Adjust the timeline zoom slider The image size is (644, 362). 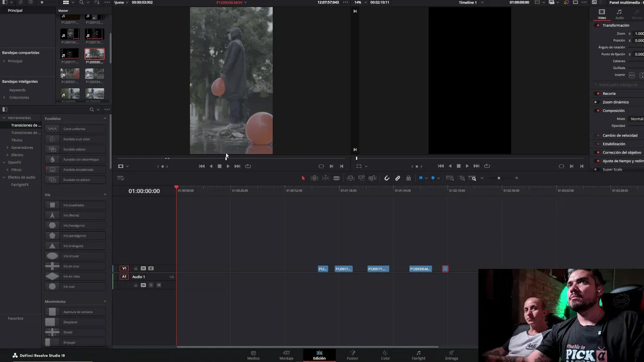tap(499, 178)
